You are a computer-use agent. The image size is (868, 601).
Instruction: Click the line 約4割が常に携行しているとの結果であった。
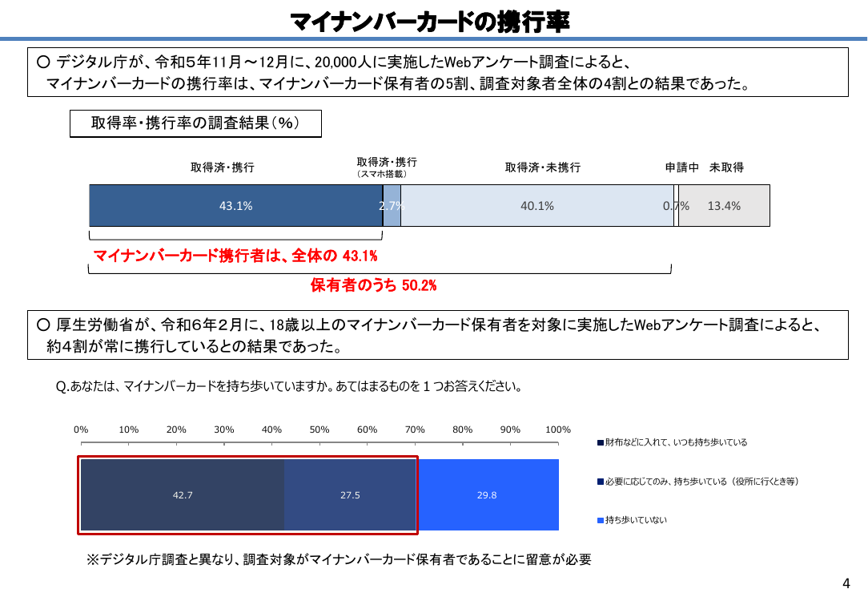pos(195,347)
